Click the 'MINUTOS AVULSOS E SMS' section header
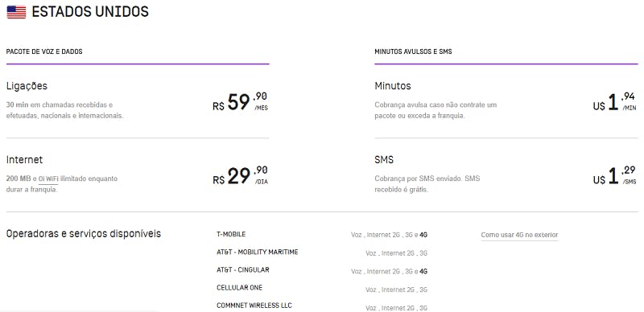This screenshot has height=312, width=644. click(x=413, y=51)
